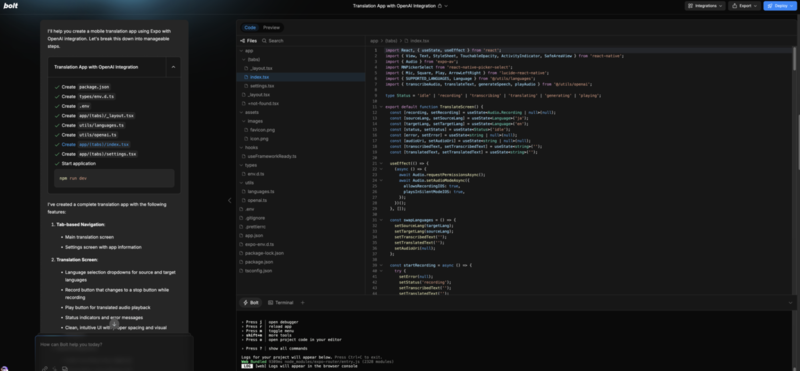The height and width of the screenshot is (371, 800).
Task: Open the project title dropdown chevron
Action: point(446,6)
